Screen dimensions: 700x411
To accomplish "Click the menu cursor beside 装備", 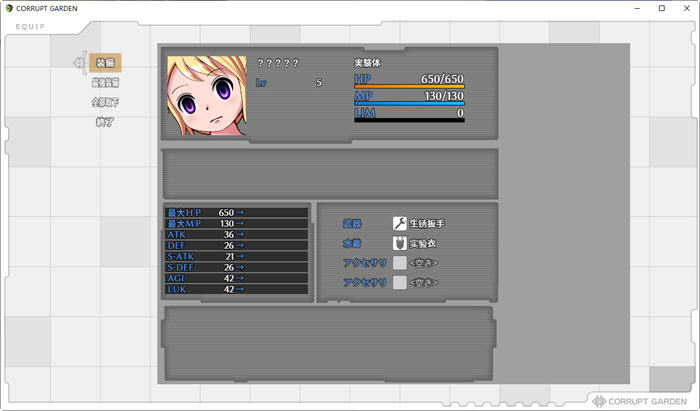I will coord(80,63).
